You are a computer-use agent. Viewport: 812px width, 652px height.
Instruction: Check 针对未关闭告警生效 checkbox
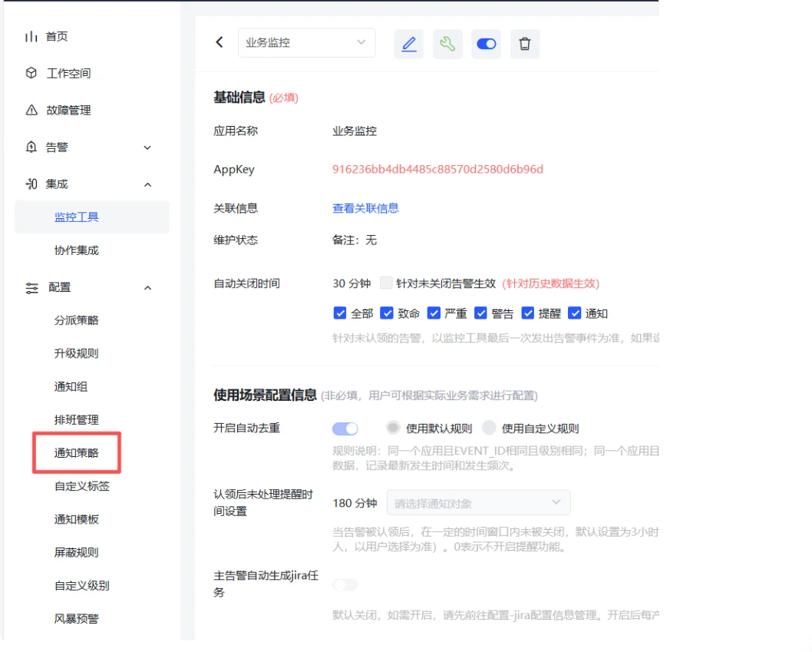pyautogui.click(x=386, y=283)
